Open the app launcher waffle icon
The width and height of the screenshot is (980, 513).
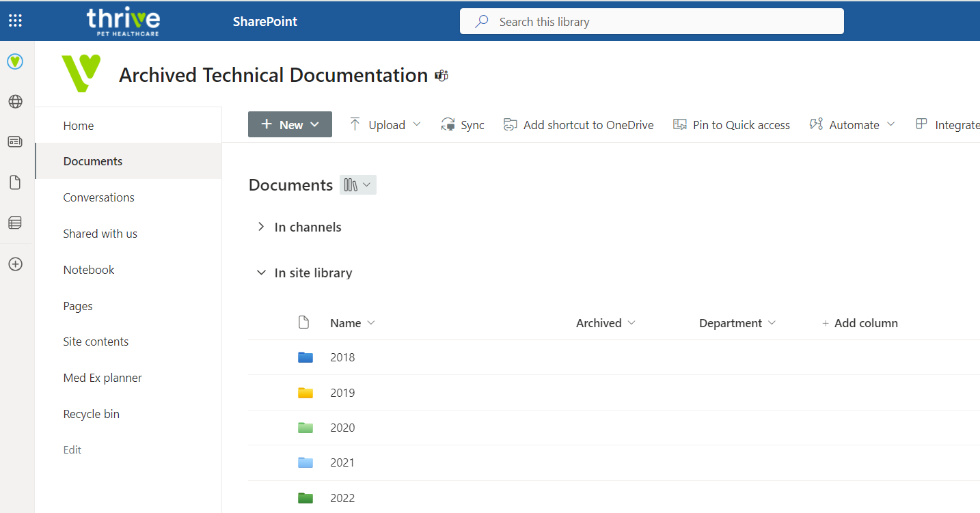click(15, 20)
